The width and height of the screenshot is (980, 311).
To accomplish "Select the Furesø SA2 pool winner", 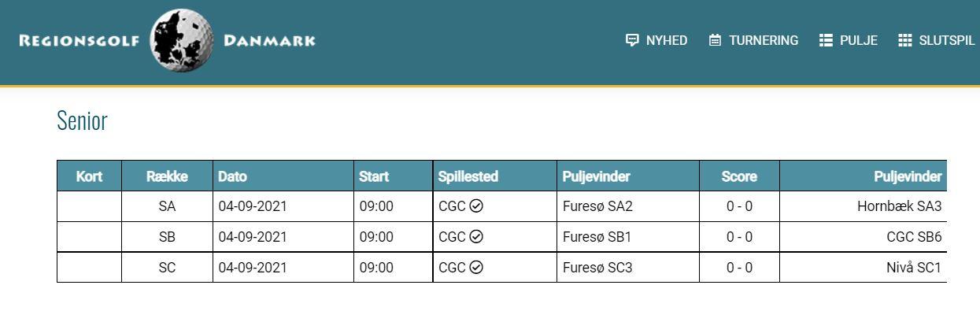I will 597,206.
